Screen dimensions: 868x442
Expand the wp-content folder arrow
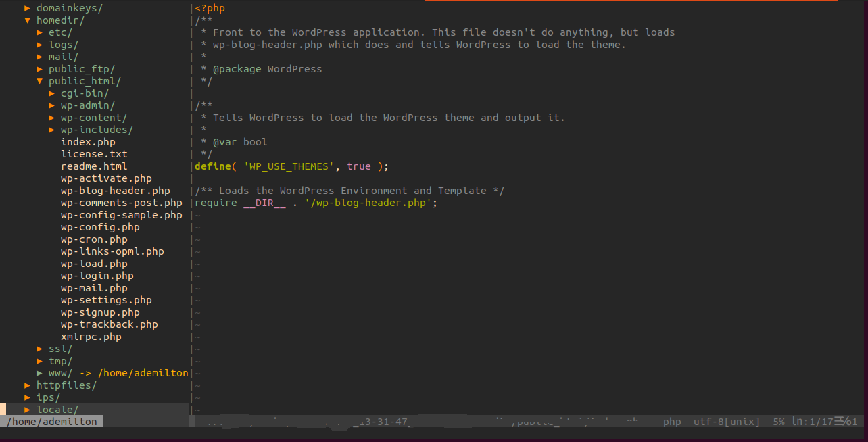[52, 118]
